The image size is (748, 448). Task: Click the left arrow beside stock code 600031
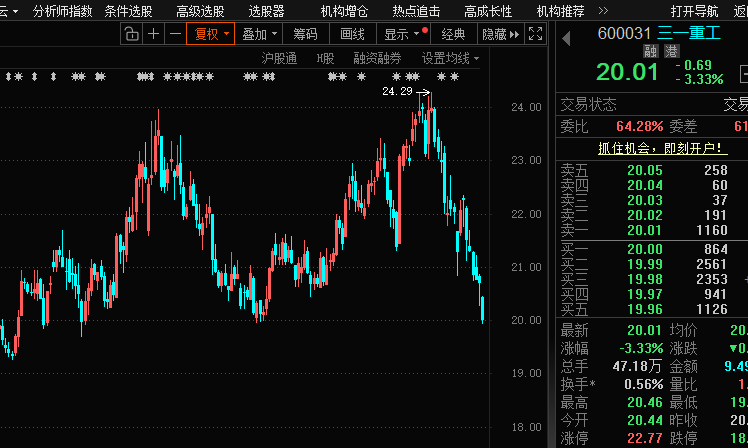(567, 34)
